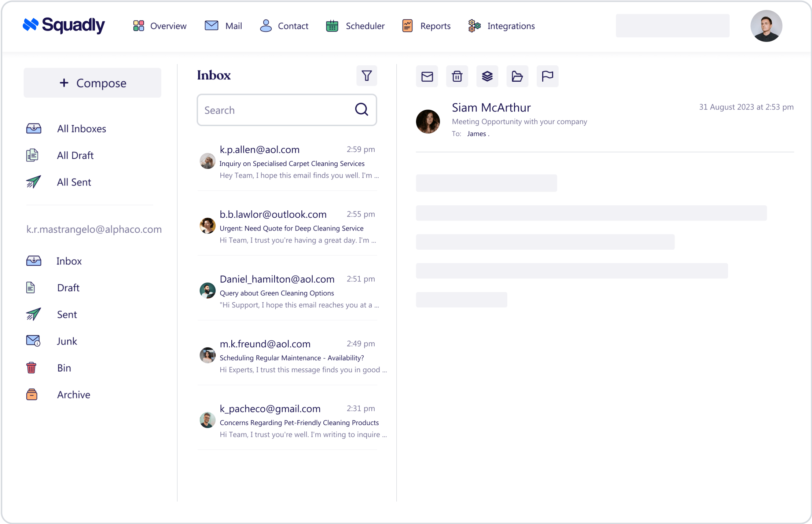Open email from b.b.lawlor@outlook.com

(288, 227)
